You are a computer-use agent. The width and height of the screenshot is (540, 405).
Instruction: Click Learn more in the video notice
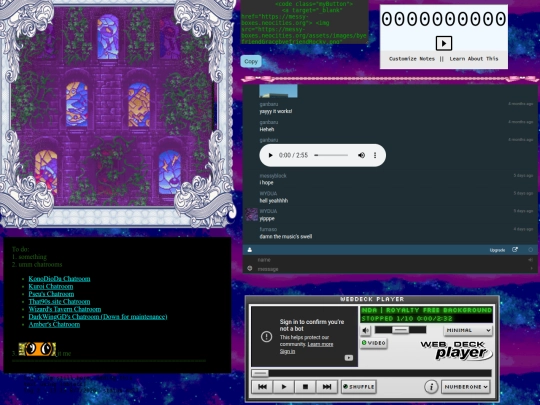click(x=320, y=344)
